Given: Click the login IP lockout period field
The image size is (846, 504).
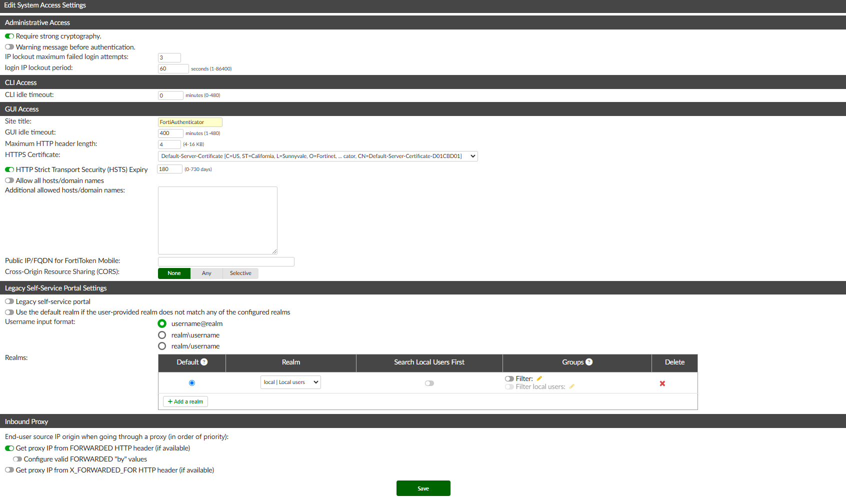Looking at the screenshot, I should point(173,68).
